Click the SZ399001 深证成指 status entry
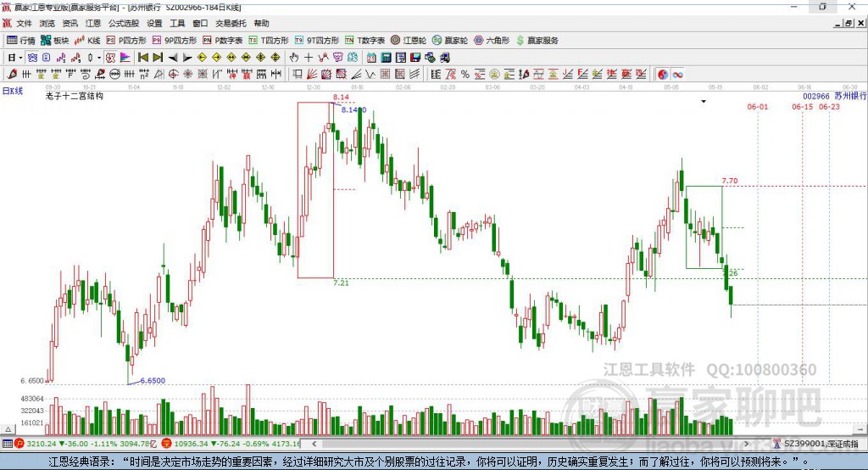The width and height of the screenshot is (868, 470). [x=816, y=444]
